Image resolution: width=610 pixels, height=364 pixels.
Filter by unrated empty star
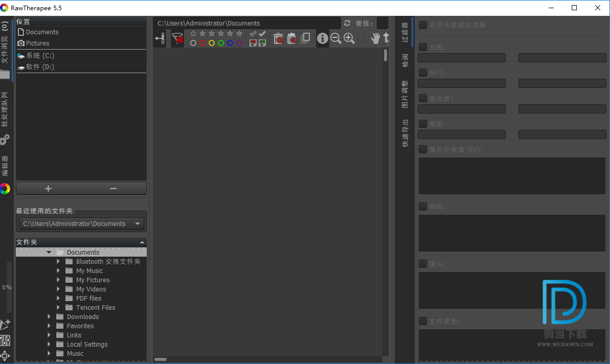[x=193, y=34]
